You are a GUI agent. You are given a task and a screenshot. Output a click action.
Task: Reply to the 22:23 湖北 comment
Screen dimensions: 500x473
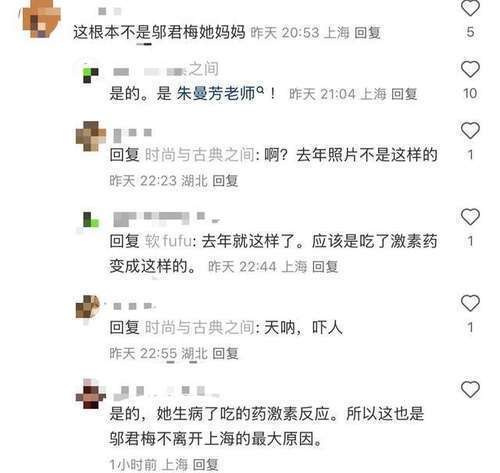pos(225,181)
